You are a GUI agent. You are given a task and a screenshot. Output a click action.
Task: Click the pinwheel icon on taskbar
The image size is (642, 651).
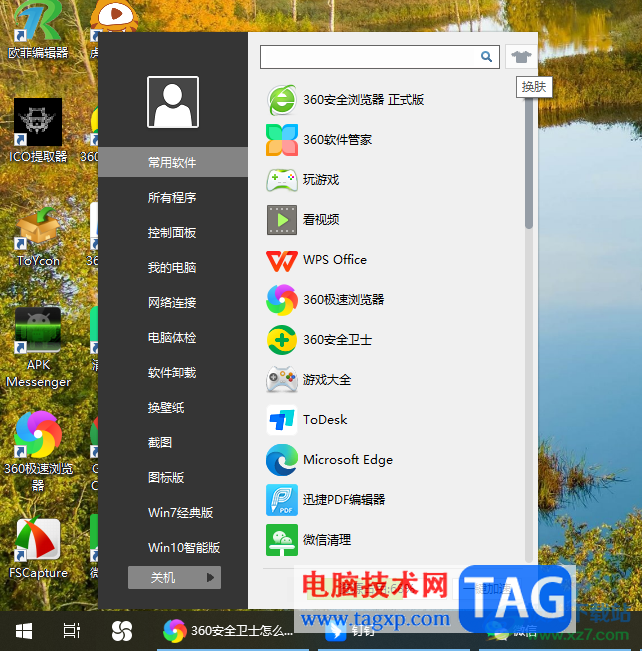point(122,631)
